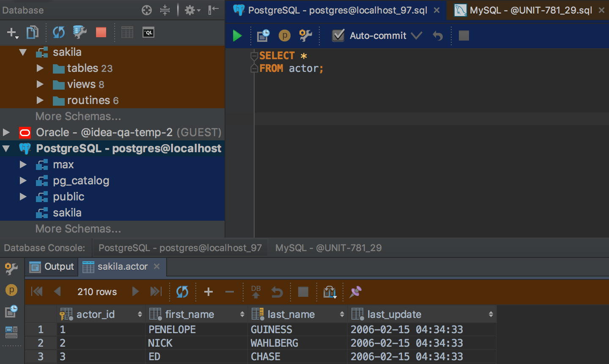Expand the max schema
This screenshot has height=364, width=609.
click(23, 164)
